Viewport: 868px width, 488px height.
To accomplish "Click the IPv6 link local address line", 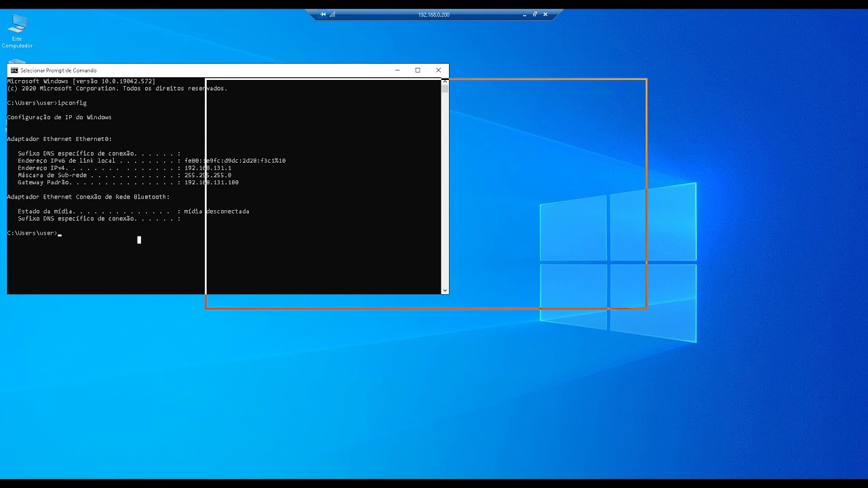I will [x=152, y=161].
